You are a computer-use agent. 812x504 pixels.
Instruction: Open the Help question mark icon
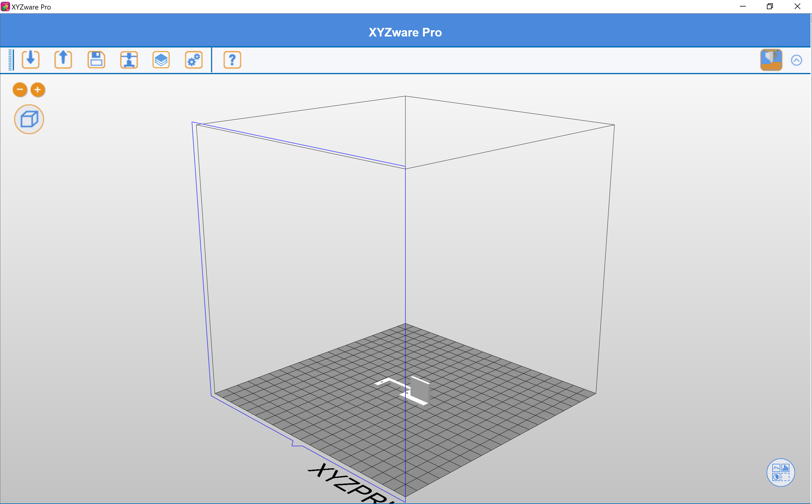(x=232, y=60)
